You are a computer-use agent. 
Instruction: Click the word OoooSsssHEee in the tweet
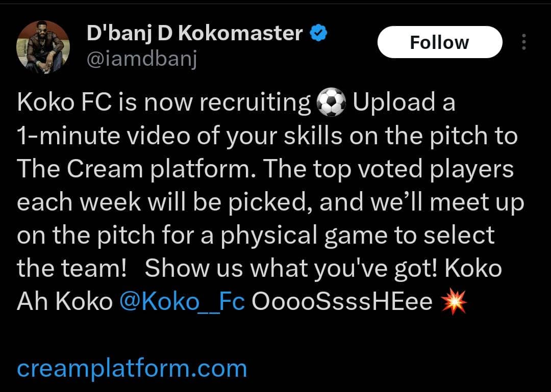tap(341, 301)
